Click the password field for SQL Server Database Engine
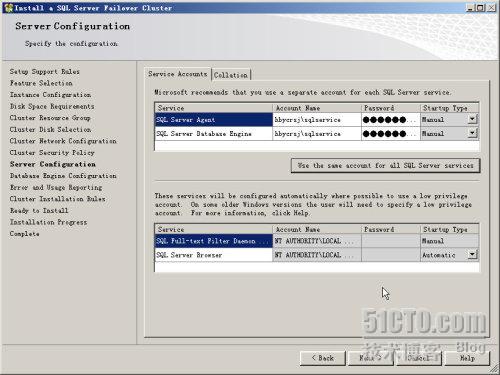 click(390, 134)
